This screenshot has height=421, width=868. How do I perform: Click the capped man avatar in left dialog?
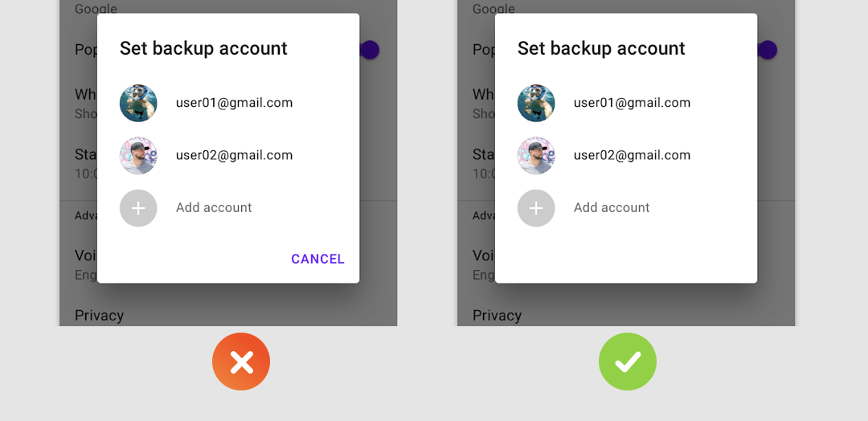(138, 155)
